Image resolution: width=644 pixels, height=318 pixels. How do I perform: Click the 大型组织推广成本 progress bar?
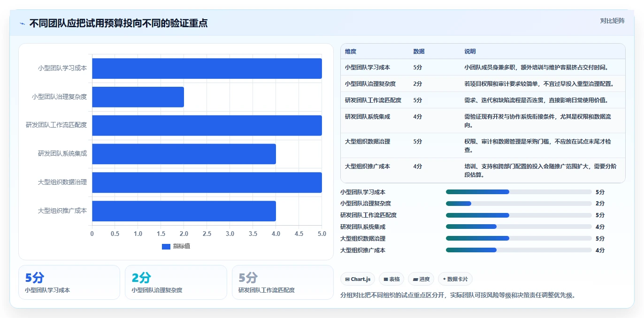tap(519, 250)
